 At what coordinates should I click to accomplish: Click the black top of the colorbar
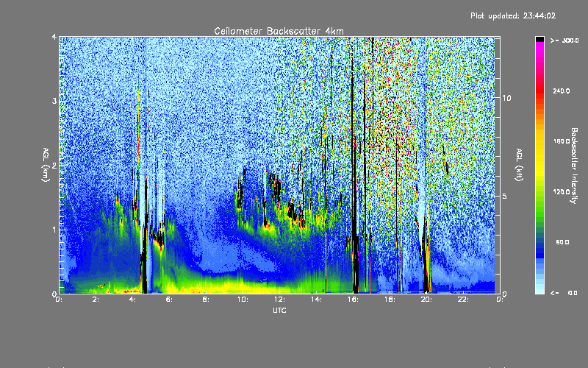(x=539, y=39)
